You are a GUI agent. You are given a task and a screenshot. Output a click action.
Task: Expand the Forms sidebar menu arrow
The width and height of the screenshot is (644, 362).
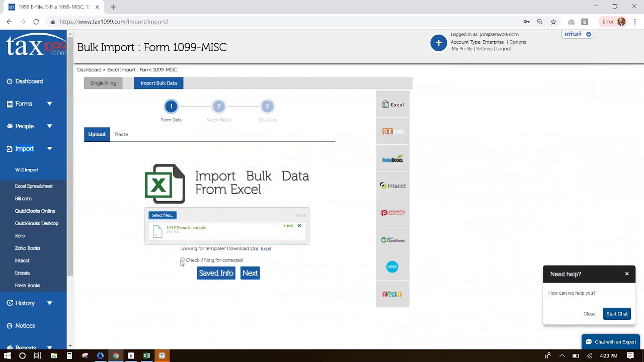pyautogui.click(x=49, y=104)
